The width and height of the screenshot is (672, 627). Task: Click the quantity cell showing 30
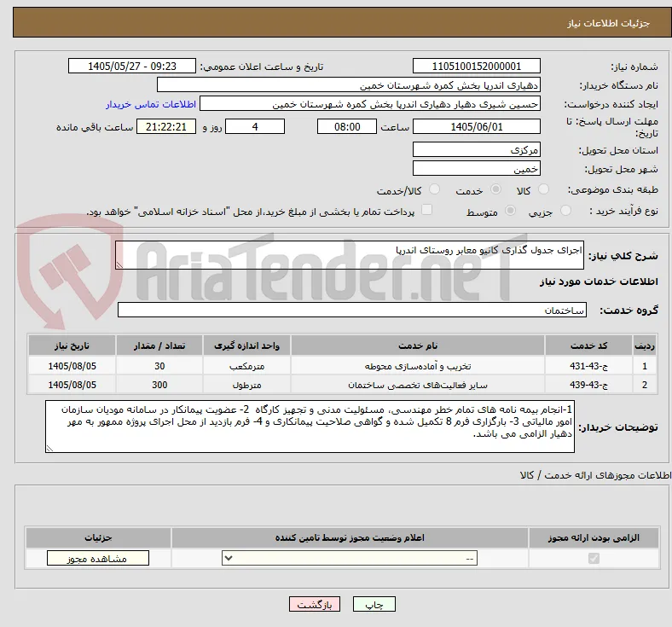(159, 366)
